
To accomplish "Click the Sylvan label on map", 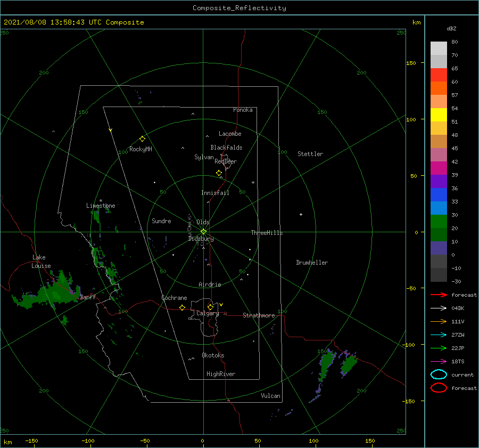I will tap(204, 157).
